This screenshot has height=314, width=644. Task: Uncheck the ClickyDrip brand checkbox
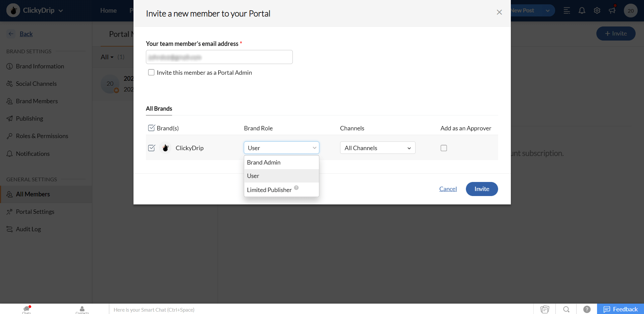tap(151, 148)
